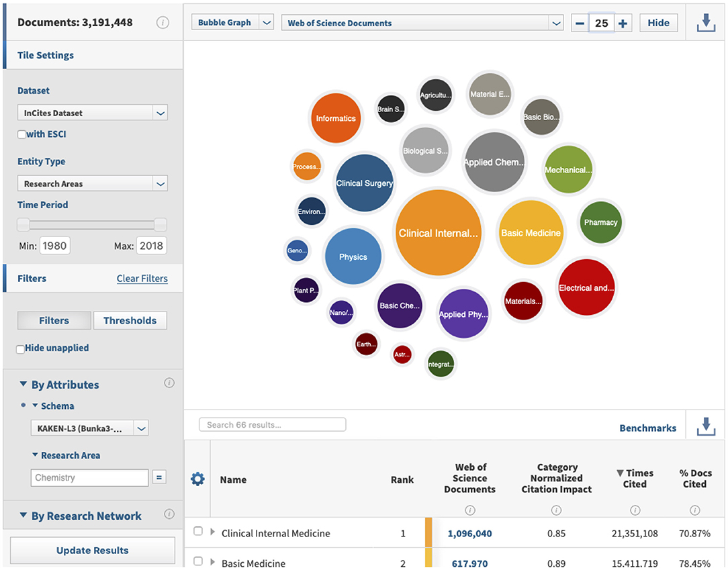Open the 617,970 documents link
Viewport: 728px width, 568px height.
[x=469, y=563]
